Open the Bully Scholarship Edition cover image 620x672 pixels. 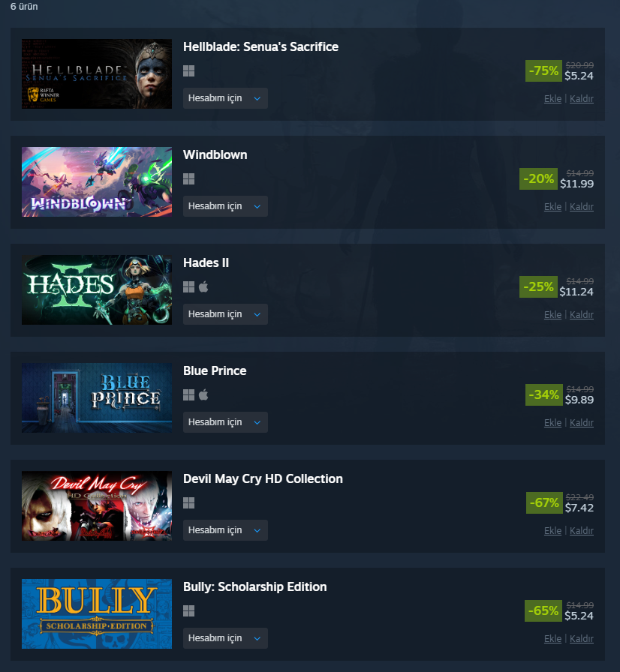tap(97, 613)
